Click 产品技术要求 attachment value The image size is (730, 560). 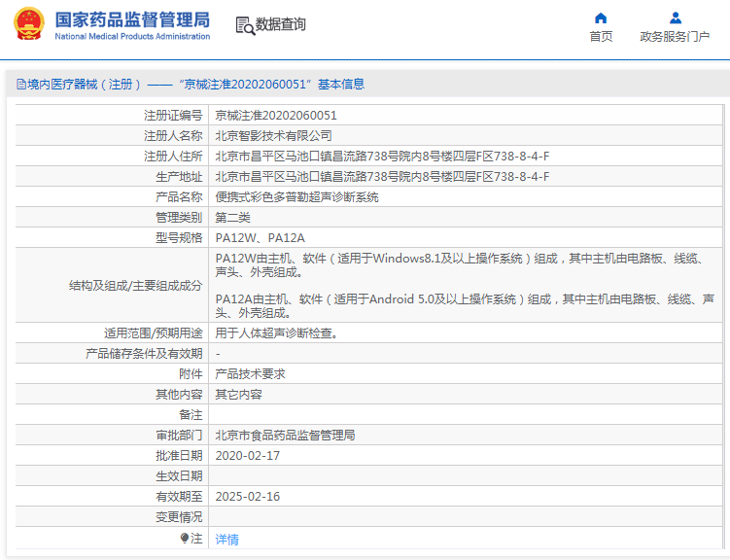click(250, 374)
